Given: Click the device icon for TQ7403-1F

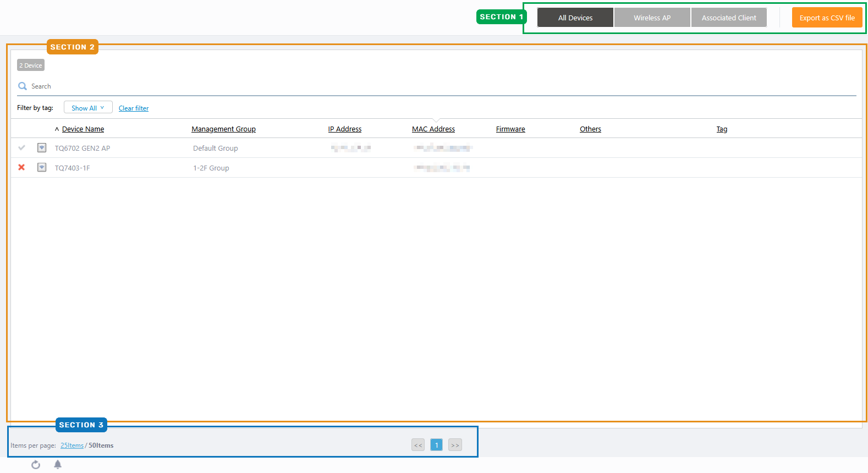Looking at the screenshot, I should 42,168.
